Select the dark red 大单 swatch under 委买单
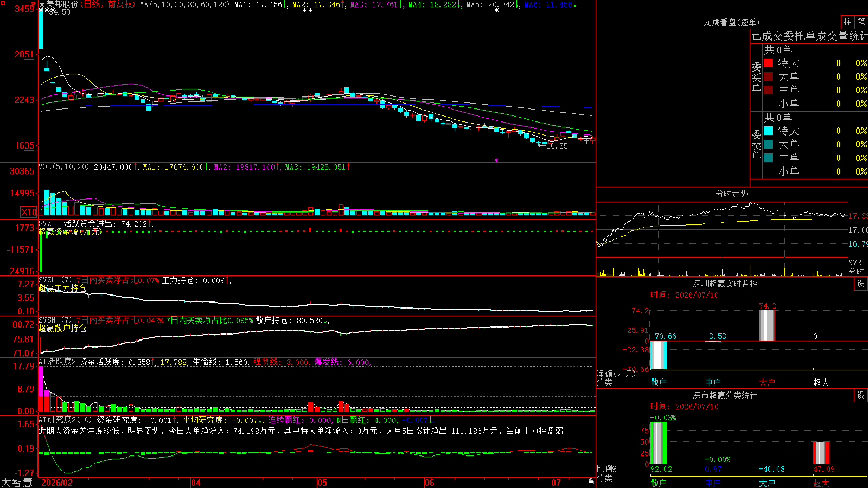The width and height of the screenshot is (868, 488). coord(768,76)
